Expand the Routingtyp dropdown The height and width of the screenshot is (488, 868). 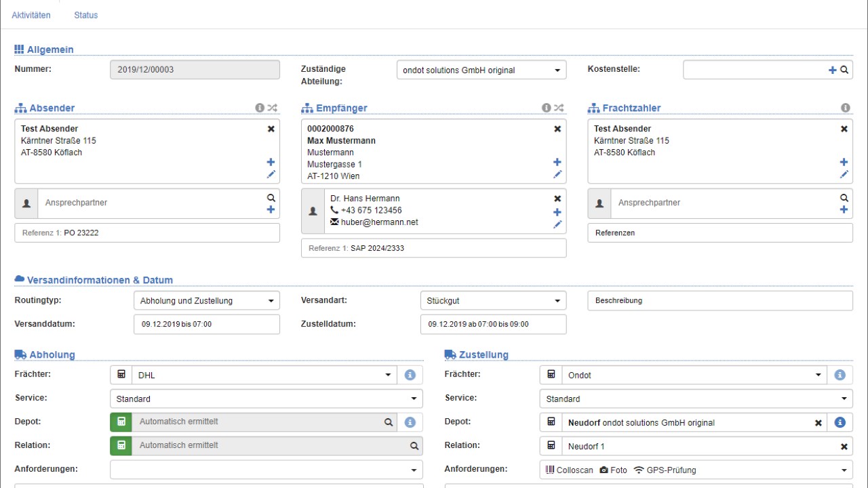(206, 301)
